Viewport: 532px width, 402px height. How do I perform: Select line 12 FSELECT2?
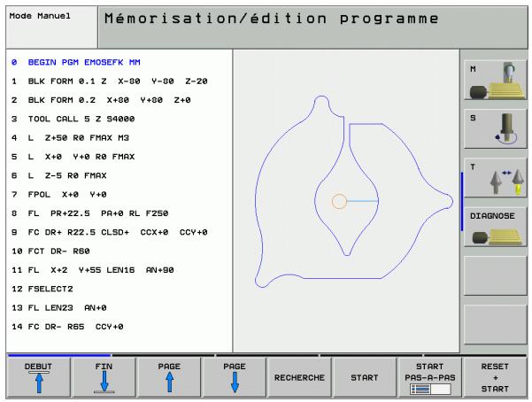(42, 289)
